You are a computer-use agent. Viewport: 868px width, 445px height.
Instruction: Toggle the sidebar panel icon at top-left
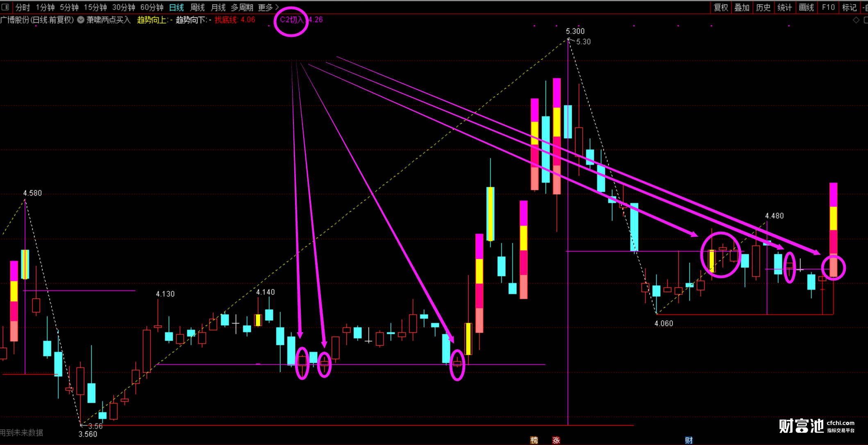tap(5, 7)
